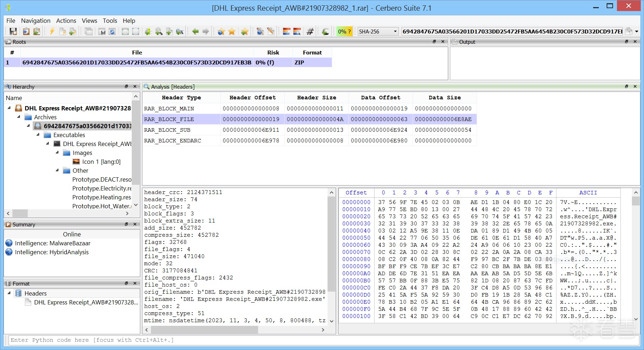Click the refresh icon in toolbar
Image resolution: width=644 pixels, height=350 pixels.
click(x=112, y=32)
